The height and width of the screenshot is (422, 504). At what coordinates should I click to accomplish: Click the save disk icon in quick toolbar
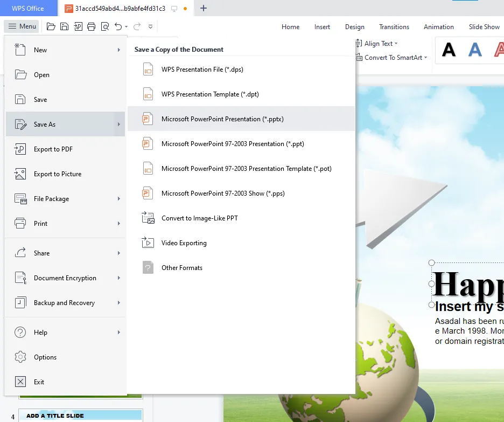[x=65, y=26]
